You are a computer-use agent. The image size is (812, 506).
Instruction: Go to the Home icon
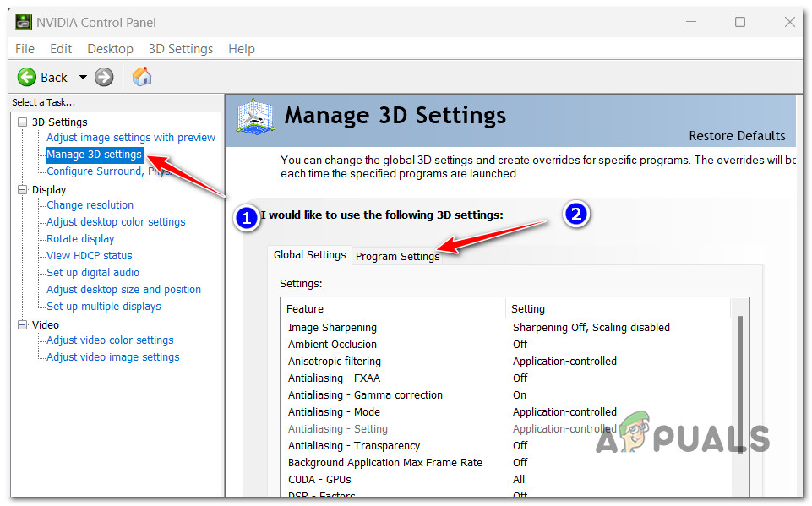pos(143,77)
